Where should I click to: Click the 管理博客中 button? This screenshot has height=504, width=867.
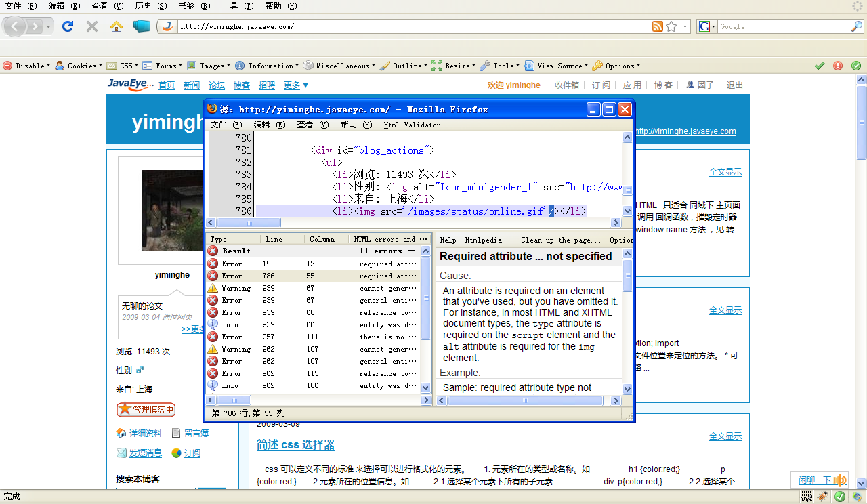pyautogui.click(x=146, y=409)
